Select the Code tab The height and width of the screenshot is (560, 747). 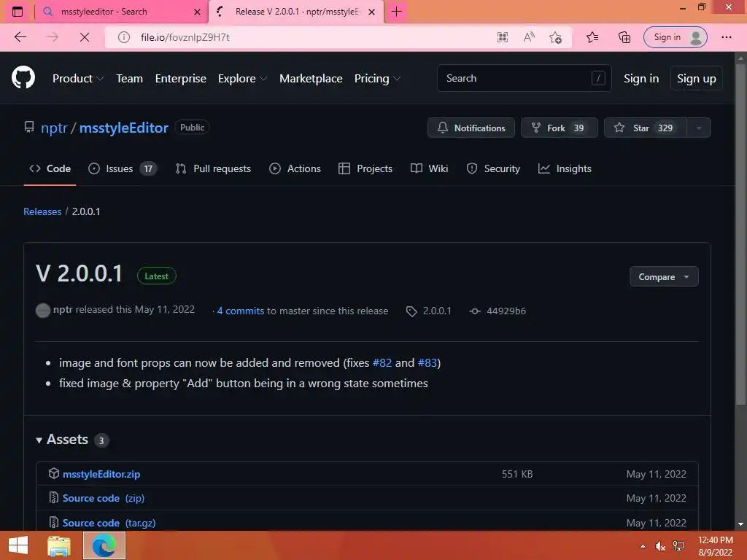coord(50,168)
